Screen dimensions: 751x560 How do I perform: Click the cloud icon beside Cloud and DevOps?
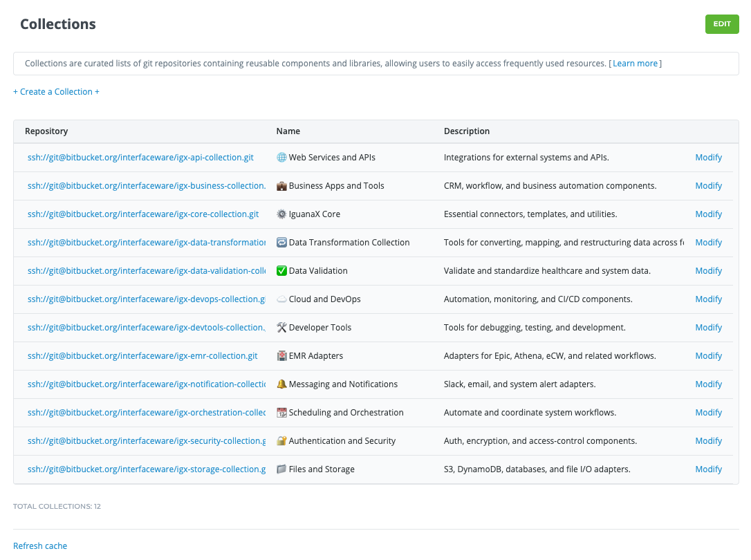pyautogui.click(x=281, y=299)
